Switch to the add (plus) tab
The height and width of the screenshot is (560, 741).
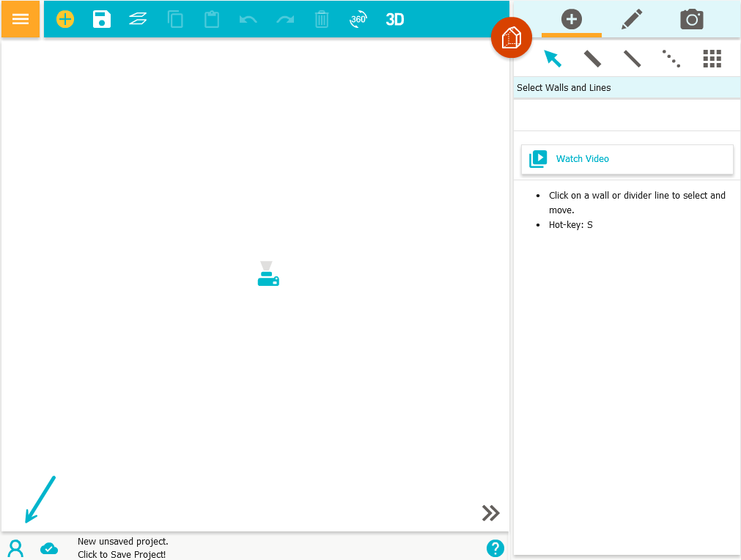(572, 19)
